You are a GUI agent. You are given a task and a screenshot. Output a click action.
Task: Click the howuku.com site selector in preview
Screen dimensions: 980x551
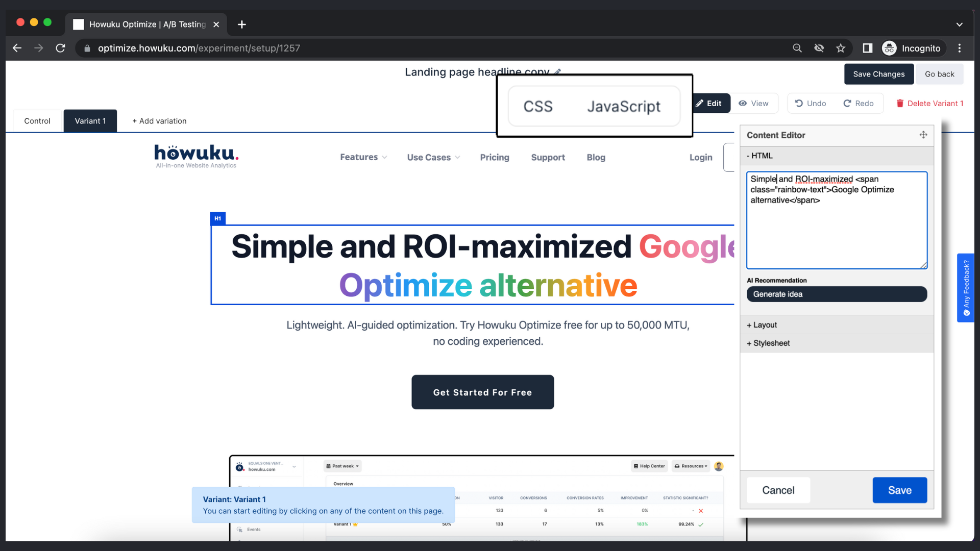[265, 466]
